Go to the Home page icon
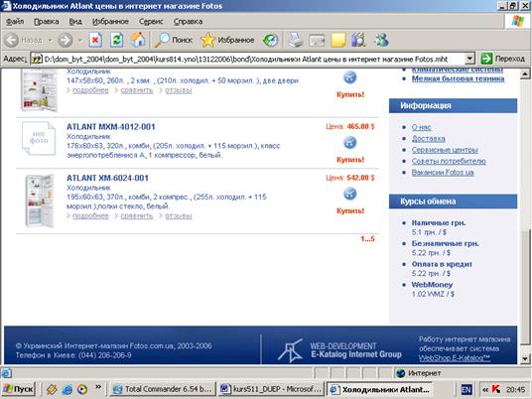Viewport: 532px width, 399px height. (138, 40)
